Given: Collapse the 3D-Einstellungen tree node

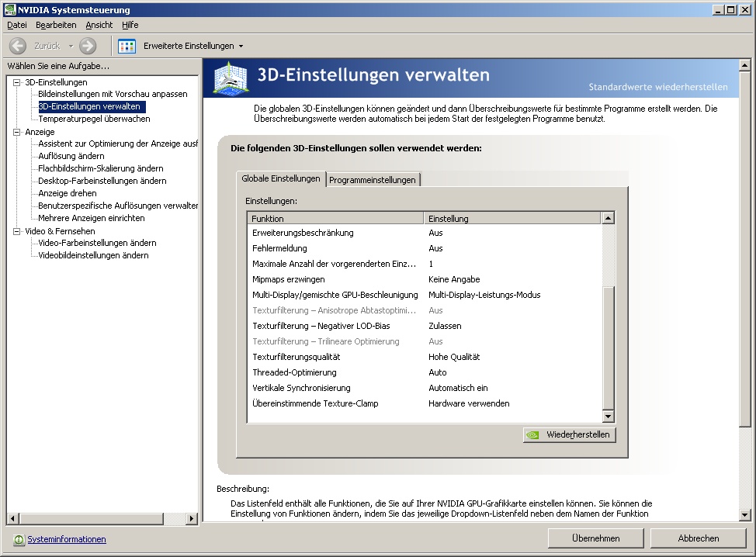Looking at the screenshot, I should (x=17, y=82).
